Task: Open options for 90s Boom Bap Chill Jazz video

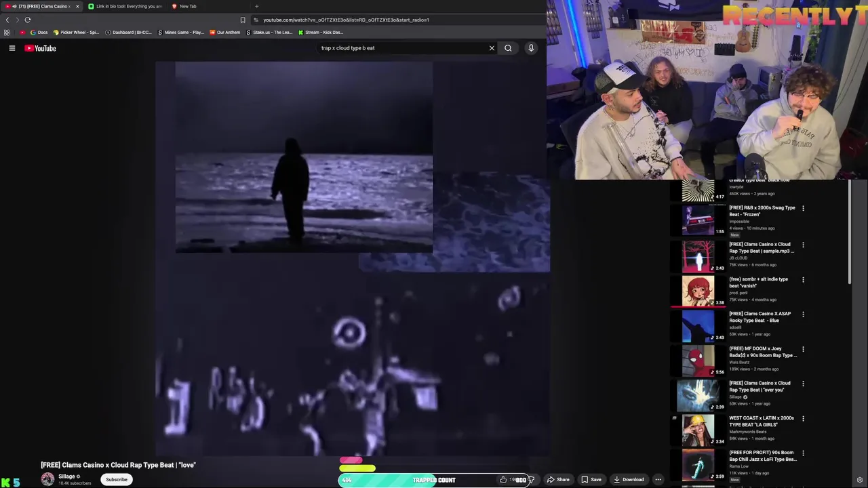Action: (x=803, y=453)
